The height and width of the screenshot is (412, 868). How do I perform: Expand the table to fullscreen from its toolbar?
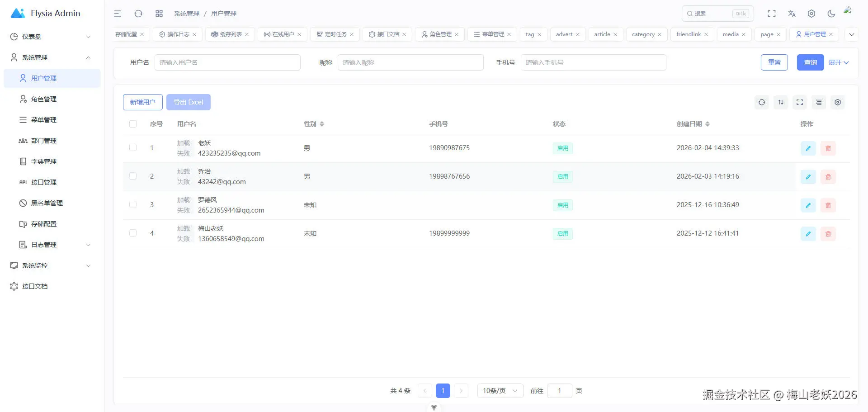(x=800, y=102)
